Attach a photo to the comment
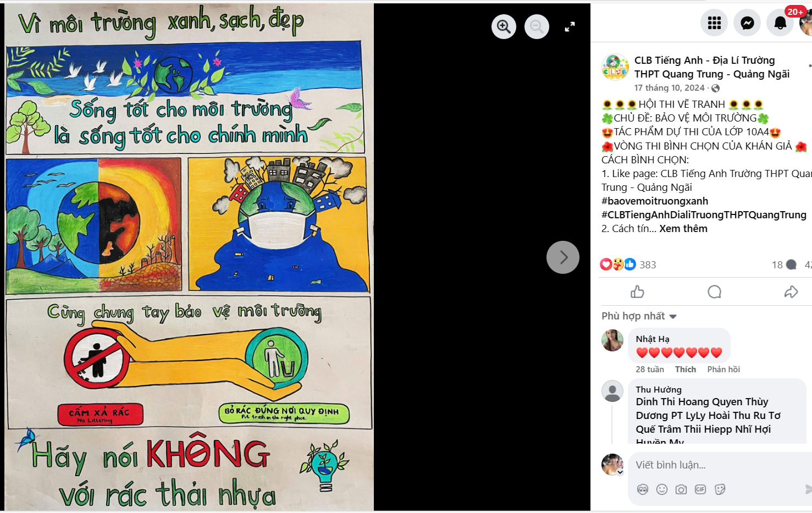 681,489
